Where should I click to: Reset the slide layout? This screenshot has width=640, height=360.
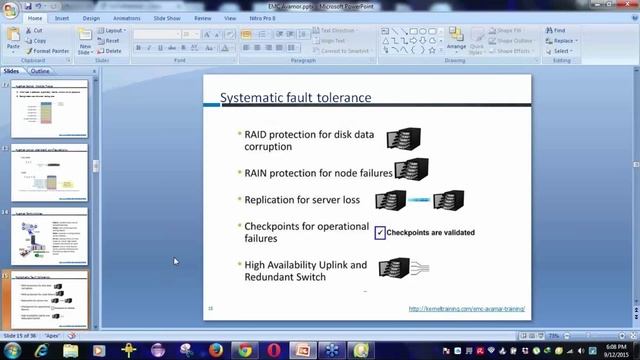point(109,41)
